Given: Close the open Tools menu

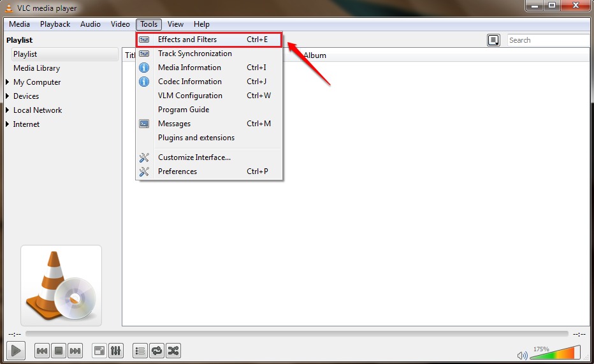Looking at the screenshot, I should pos(149,24).
